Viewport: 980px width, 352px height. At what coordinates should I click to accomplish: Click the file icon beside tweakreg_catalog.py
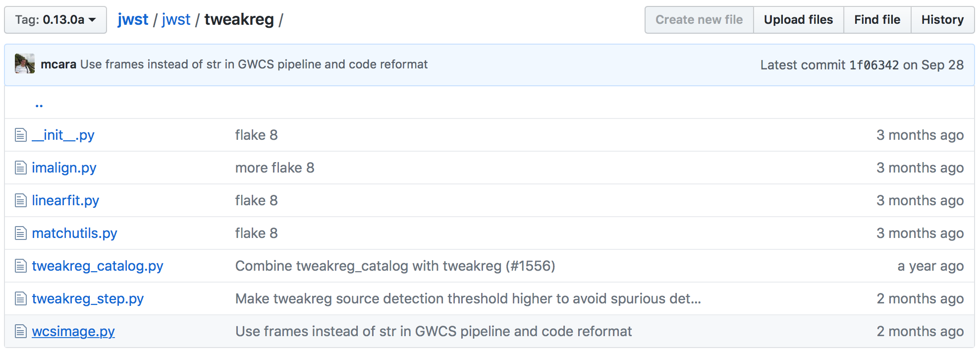tap(20, 266)
